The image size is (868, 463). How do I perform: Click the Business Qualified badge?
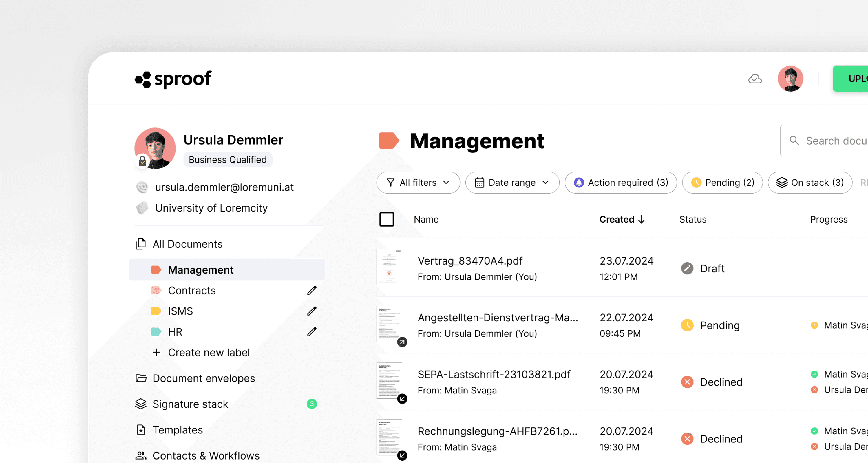[x=227, y=160]
